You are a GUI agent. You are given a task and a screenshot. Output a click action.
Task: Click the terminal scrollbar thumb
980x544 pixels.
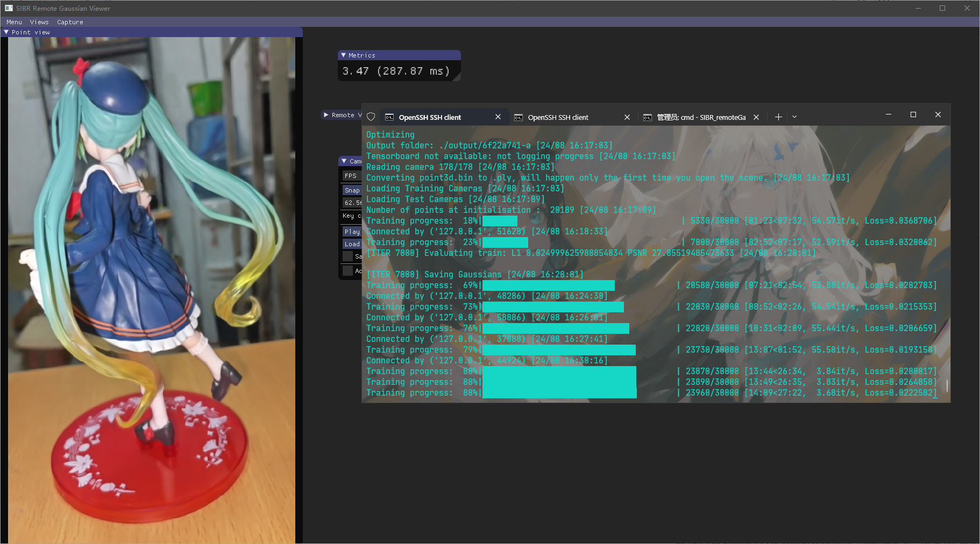(947, 385)
